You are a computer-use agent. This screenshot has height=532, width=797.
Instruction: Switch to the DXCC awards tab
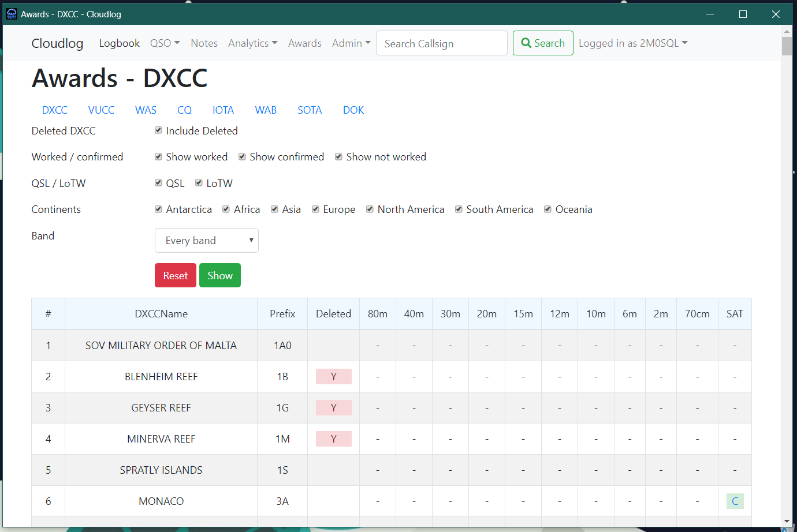tap(55, 110)
